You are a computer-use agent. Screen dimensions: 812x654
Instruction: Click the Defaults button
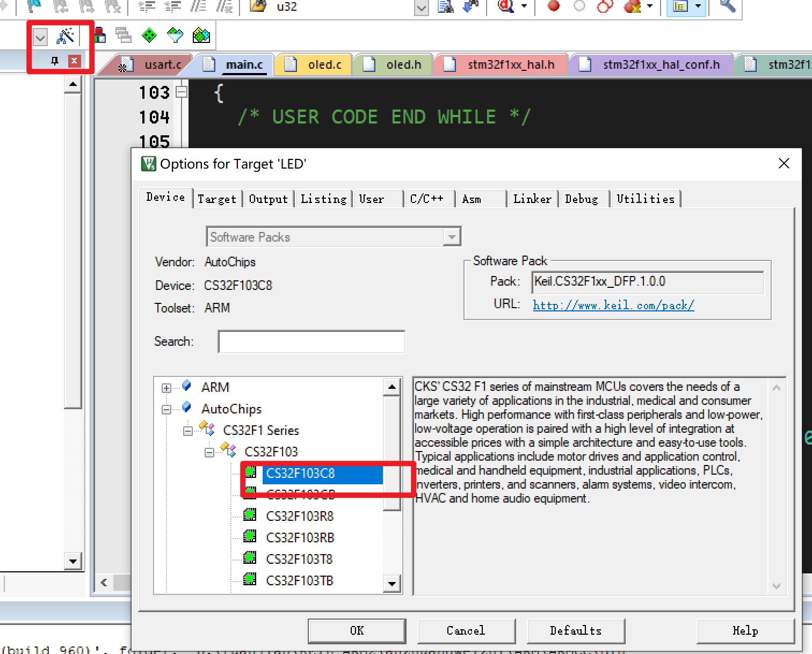[576, 630]
